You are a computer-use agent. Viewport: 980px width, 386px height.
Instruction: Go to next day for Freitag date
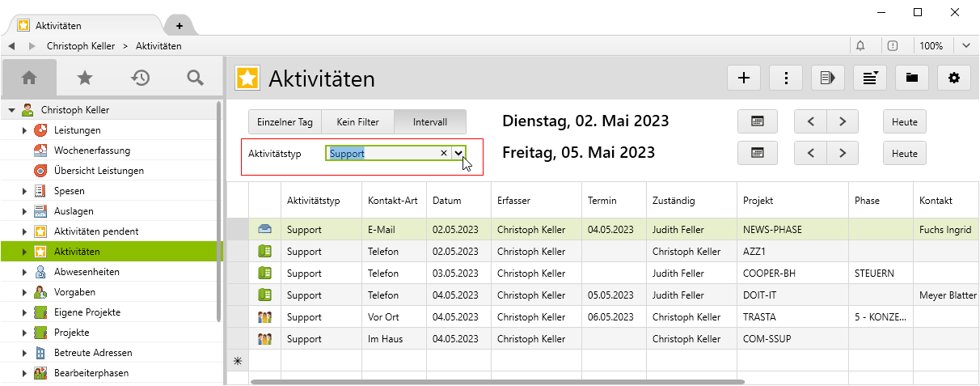843,153
